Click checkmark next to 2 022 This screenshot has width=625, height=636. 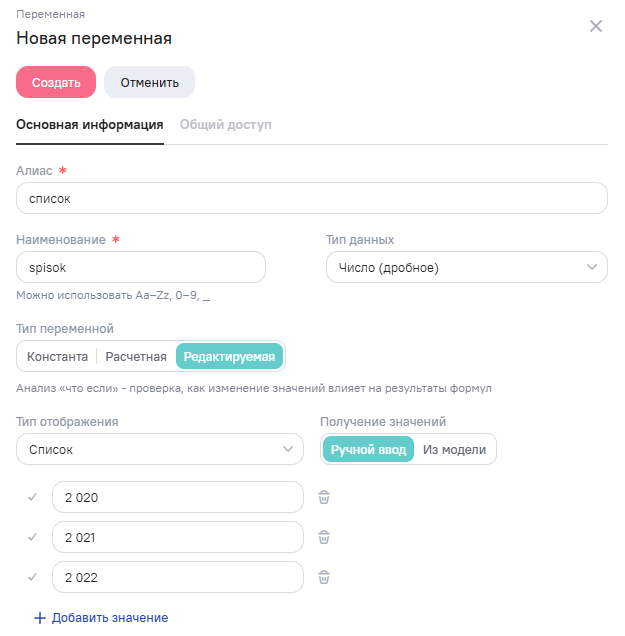click(x=32, y=577)
